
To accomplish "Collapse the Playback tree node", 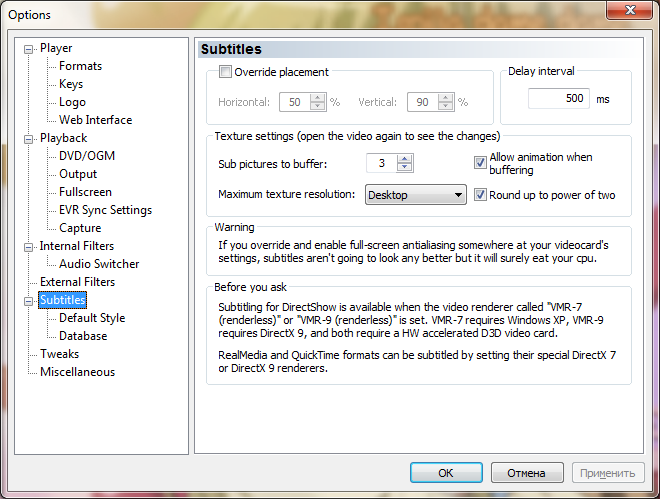I will coord(30,138).
